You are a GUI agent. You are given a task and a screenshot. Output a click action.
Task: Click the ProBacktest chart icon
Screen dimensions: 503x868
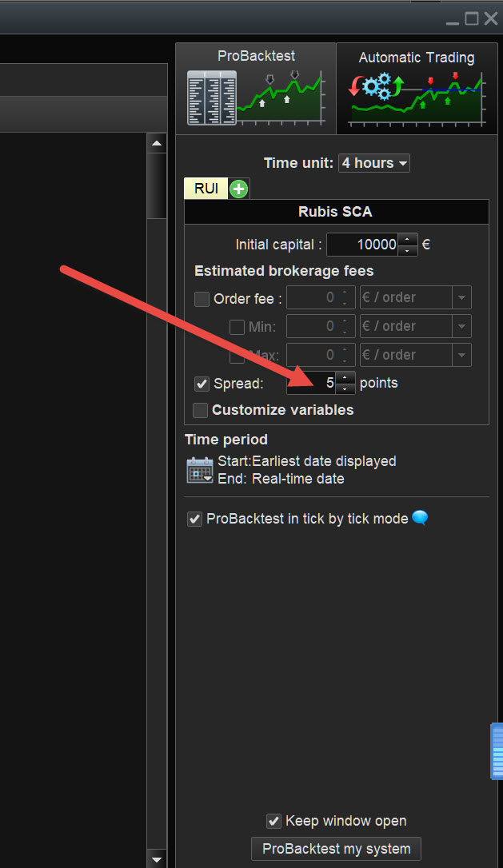(x=256, y=98)
